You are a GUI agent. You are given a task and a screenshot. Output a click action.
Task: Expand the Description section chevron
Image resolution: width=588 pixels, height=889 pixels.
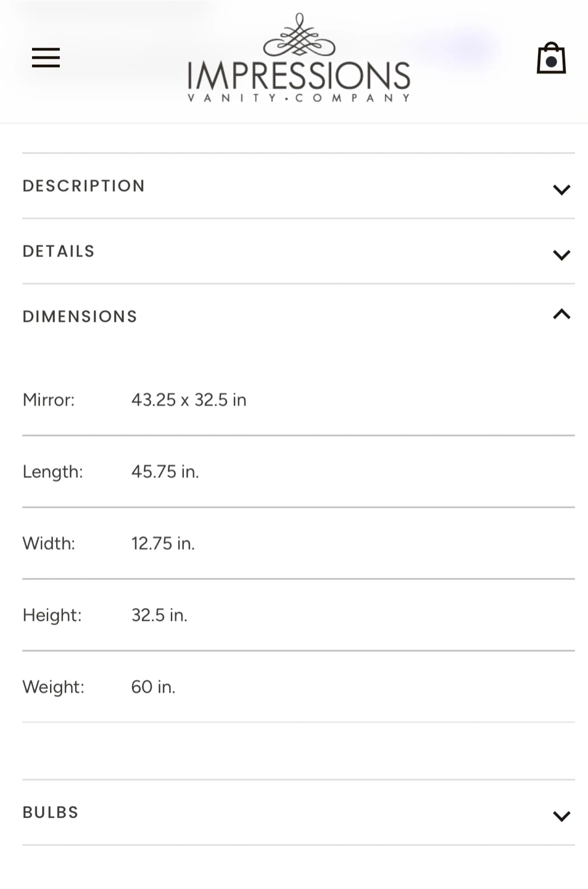click(x=561, y=190)
